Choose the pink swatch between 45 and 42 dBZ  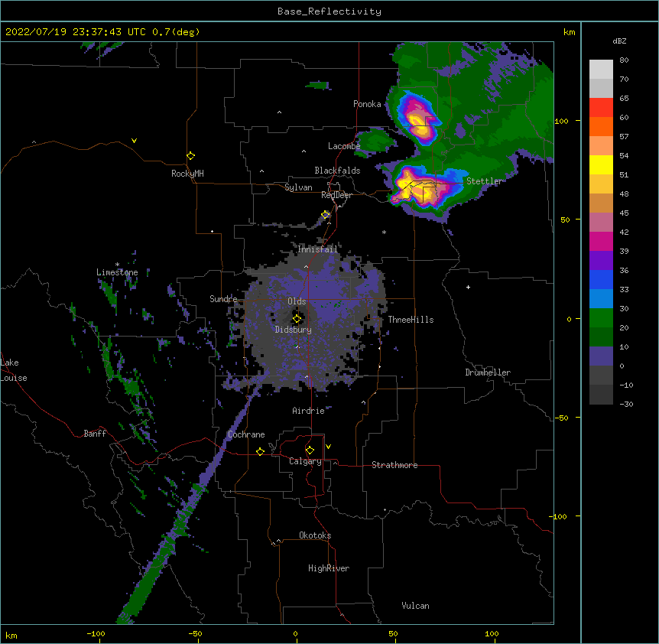[x=601, y=223]
